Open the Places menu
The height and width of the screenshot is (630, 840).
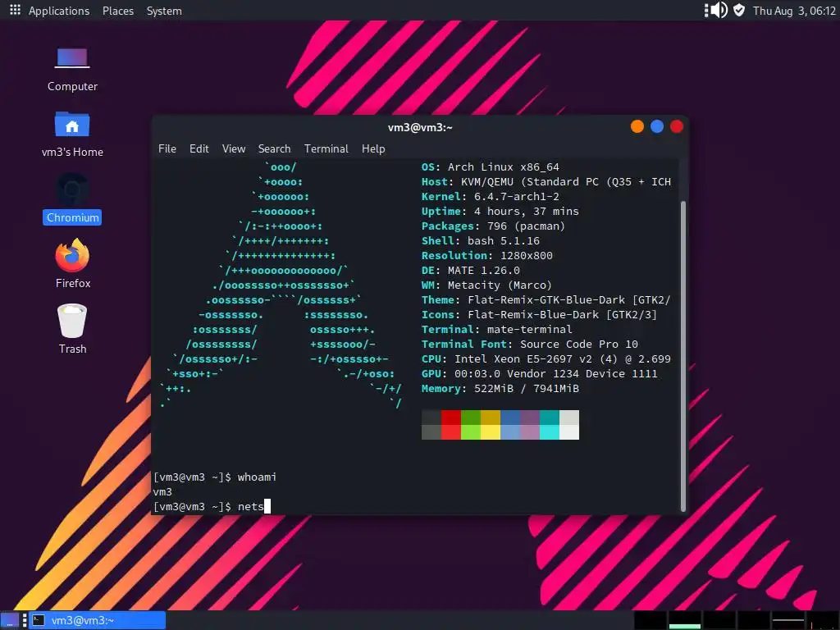coord(118,11)
